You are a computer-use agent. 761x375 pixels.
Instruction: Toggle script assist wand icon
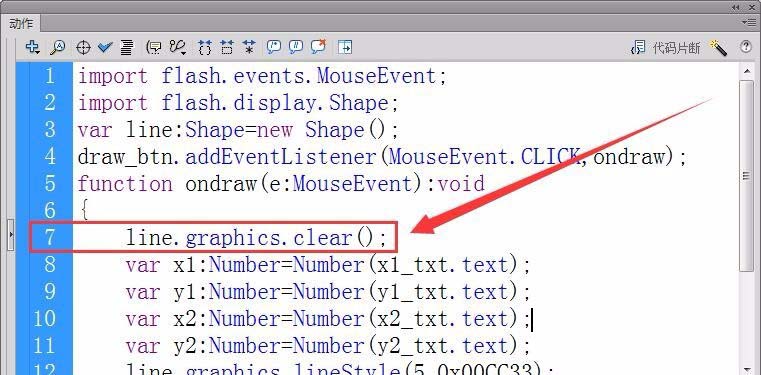click(718, 48)
